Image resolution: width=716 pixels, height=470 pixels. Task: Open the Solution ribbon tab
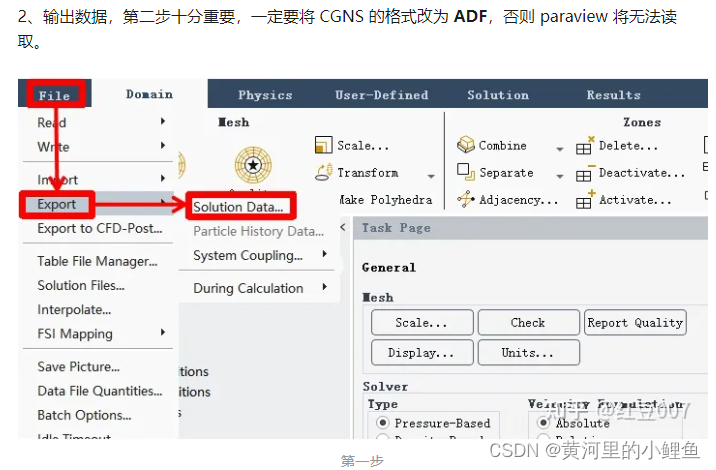pyautogui.click(x=498, y=95)
